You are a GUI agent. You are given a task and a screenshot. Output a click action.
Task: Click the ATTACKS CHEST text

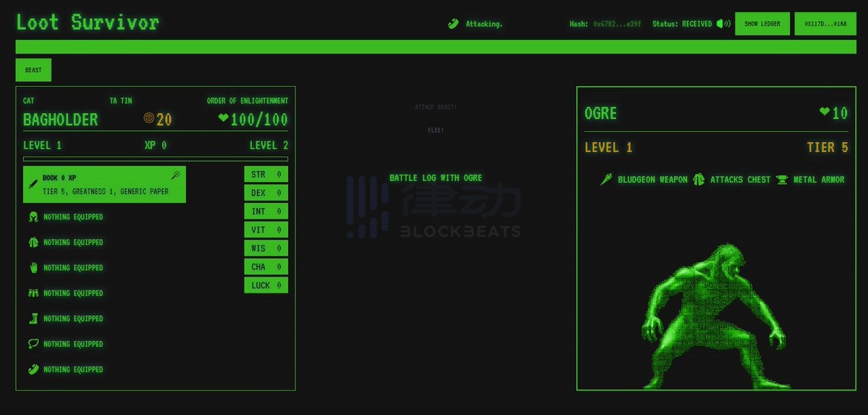[x=740, y=180]
